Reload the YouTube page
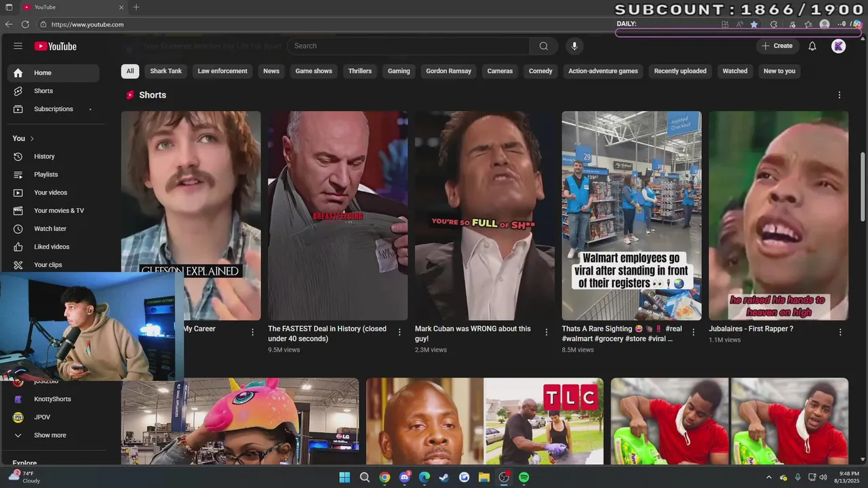The image size is (868, 488). pyautogui.click(x=25, y=24)
